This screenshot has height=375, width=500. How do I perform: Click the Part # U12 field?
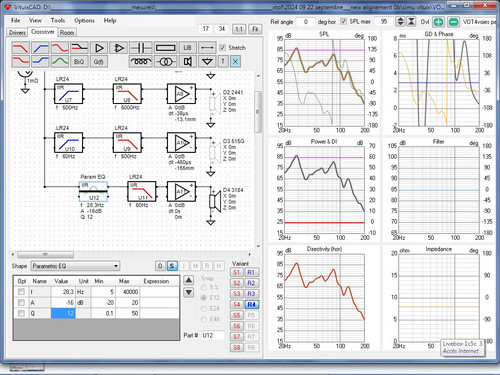213,335
